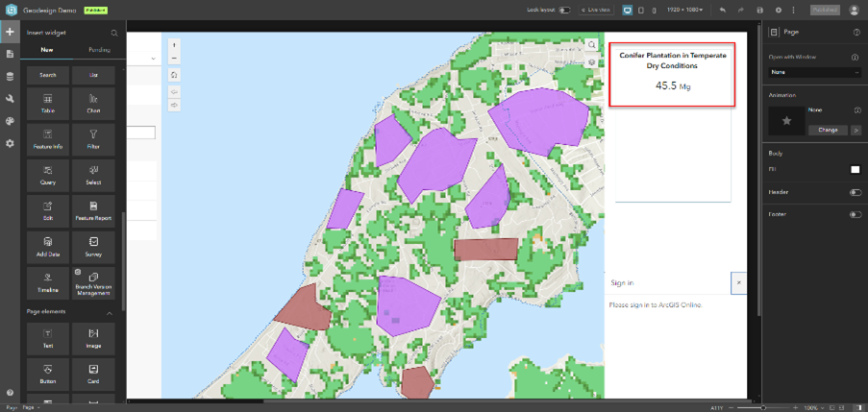Add the Timeline widget
The image size is (868, 412).
point(48,283)
